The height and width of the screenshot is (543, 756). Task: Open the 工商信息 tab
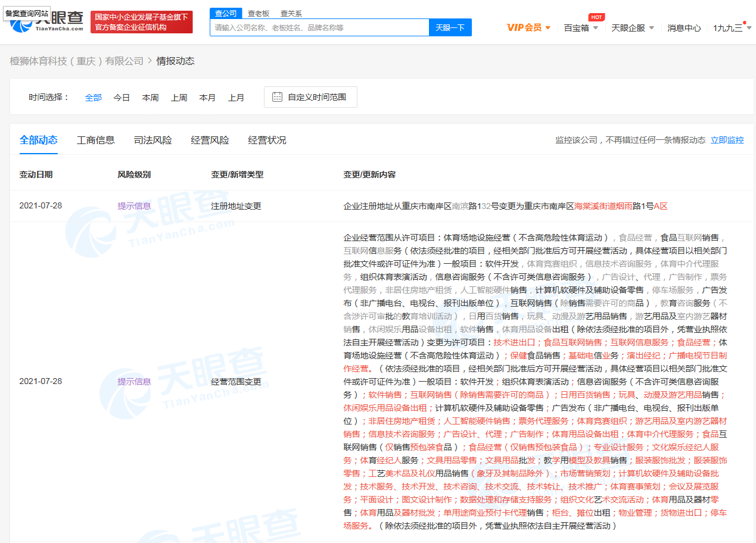(x=95, y=140)
